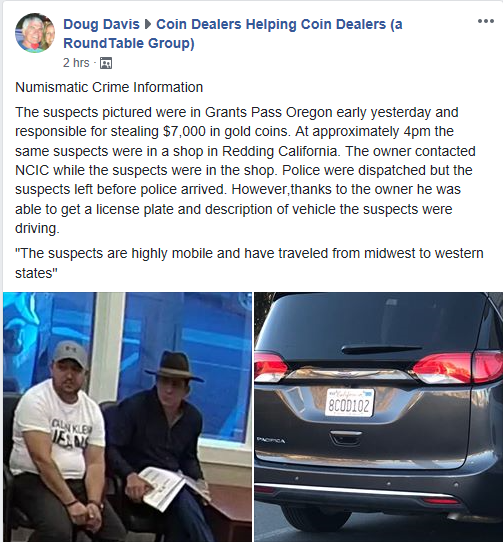This screenshot has height=542, width=503.
Task: Click the 'Numismatic Crime Information' heading text
Action: pyautogui.click(x=109, y=87)
